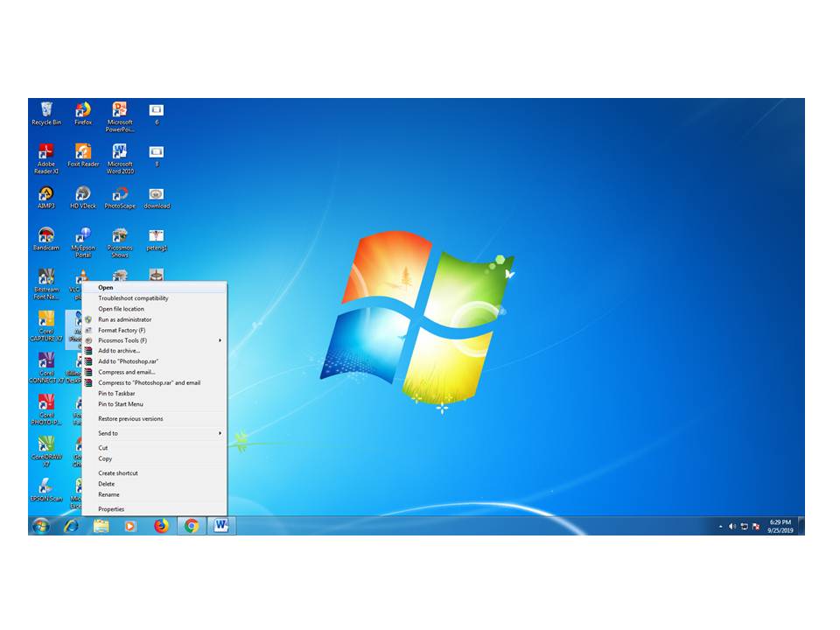Launch AIMP3 from the desktop
Image resolution: width=840 pixels, height=630 pixels.
click(46, 195)
